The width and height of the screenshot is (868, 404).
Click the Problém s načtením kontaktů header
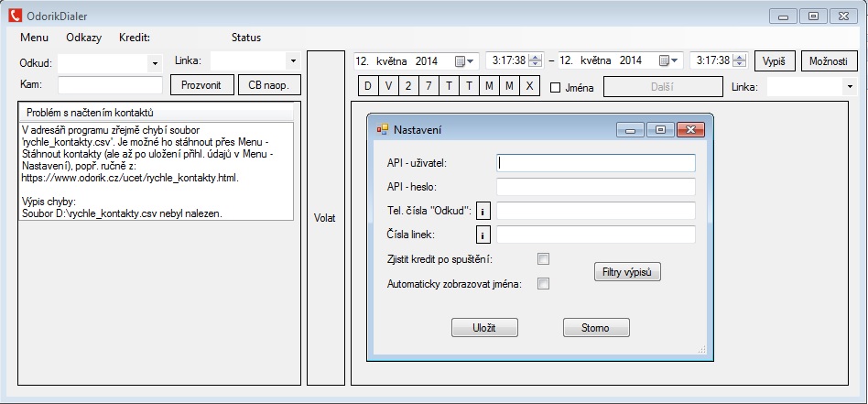155,113
